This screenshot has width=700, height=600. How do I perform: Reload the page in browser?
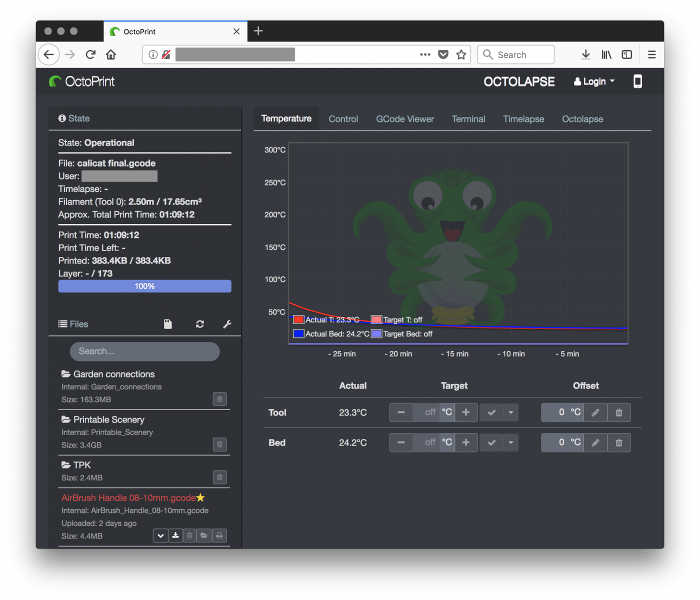(x=90, y=54)
